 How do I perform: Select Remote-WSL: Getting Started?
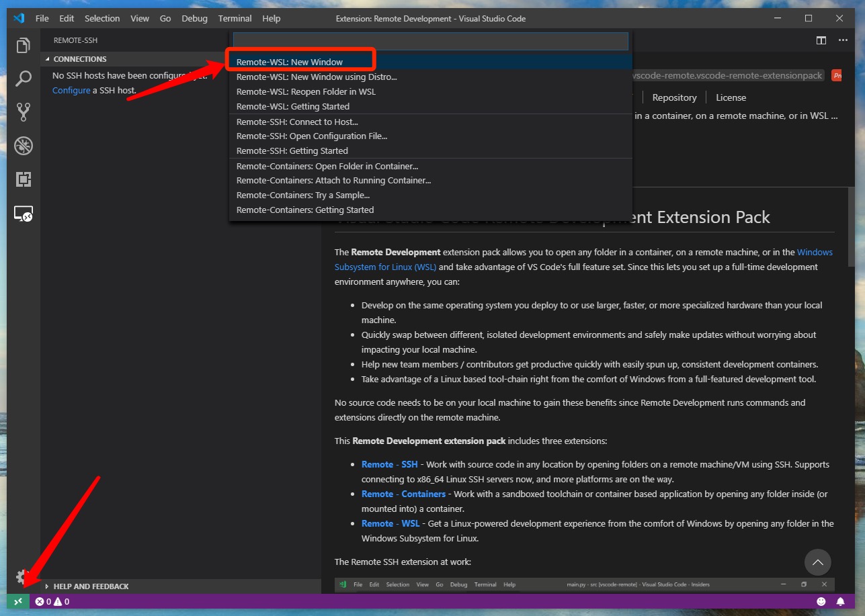(x=430, y=106)
